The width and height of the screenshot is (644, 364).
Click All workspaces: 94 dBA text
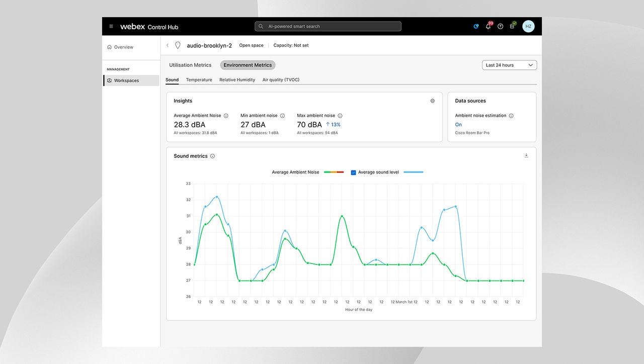317,133
